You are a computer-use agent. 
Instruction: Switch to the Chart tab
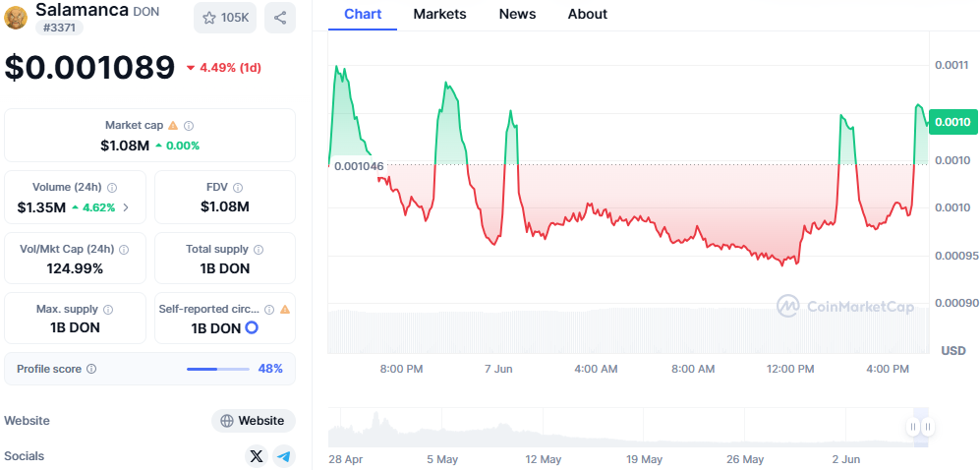pos(363,14)
